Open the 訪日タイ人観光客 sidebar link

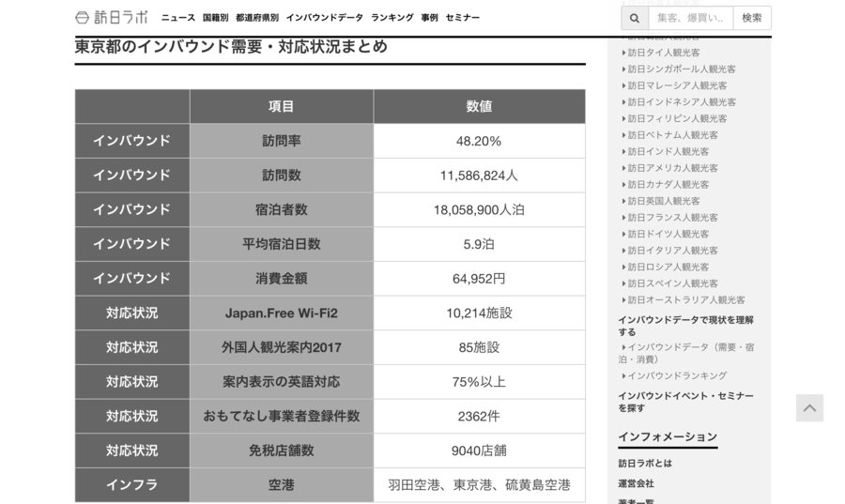point(663,53)
